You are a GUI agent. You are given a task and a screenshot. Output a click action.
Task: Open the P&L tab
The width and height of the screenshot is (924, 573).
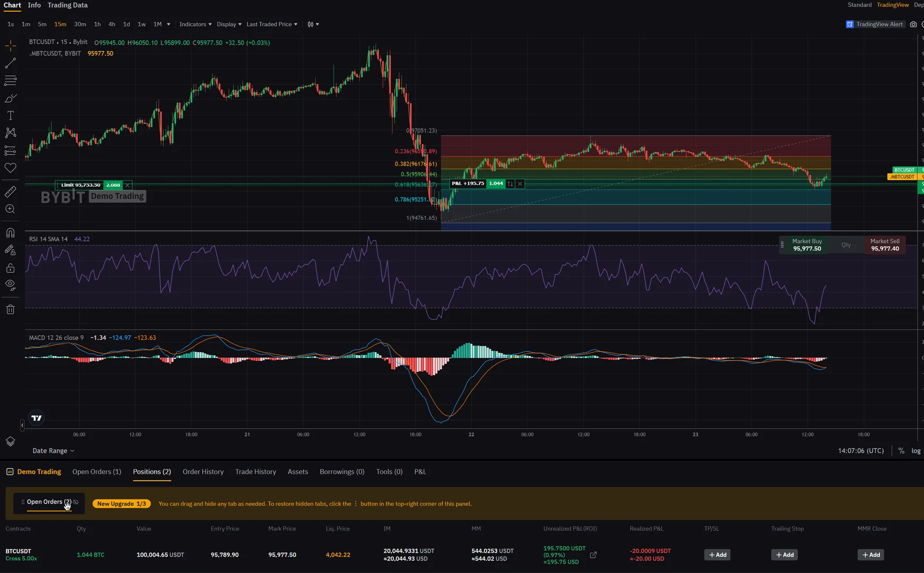pos(420,472)
